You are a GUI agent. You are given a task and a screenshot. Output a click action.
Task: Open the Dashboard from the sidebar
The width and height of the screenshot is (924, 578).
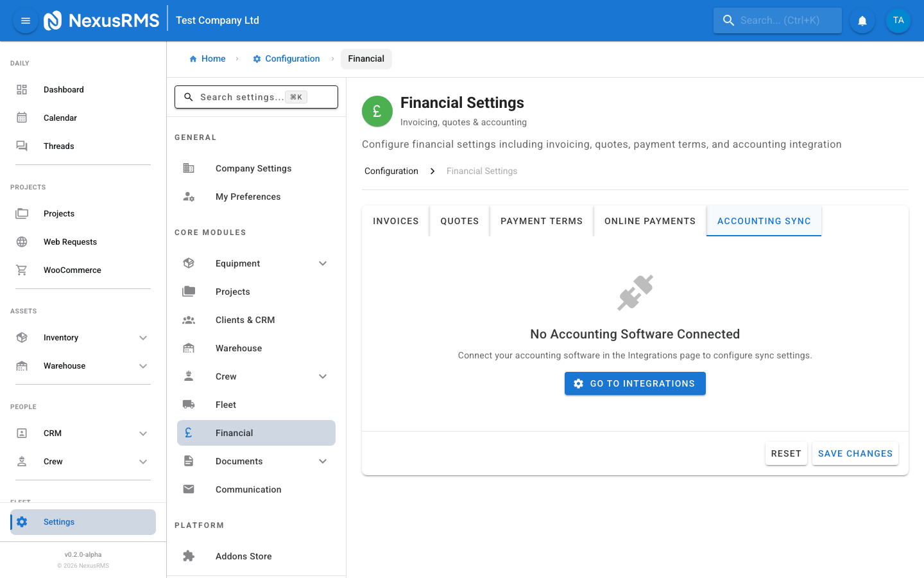[x=64, y=89]
